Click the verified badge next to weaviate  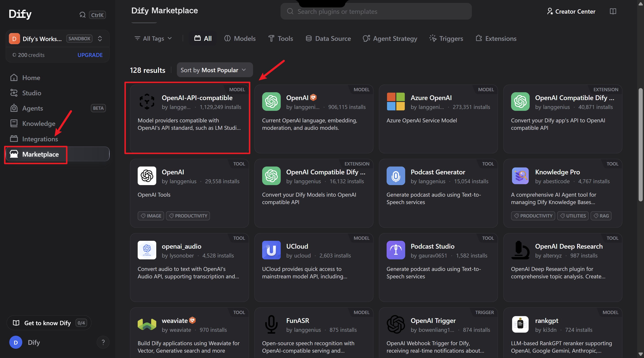tap(193, 320)
